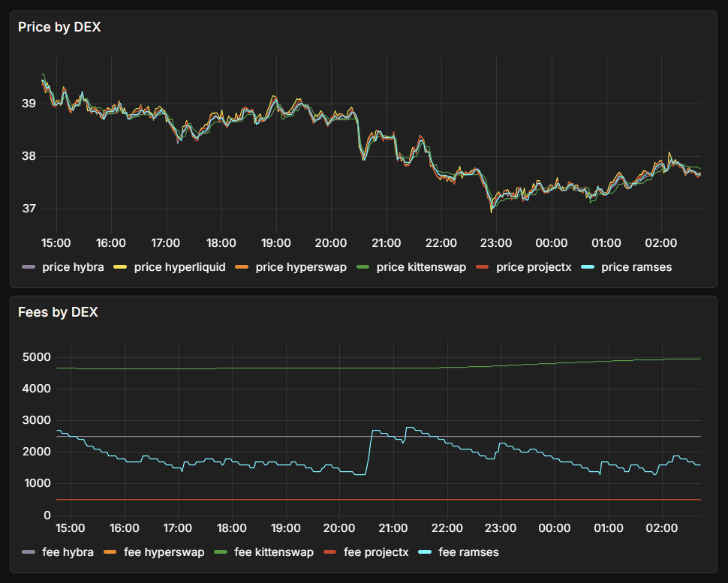Click the yellow marker next to price hyperliquid

pyautogui.click(x=120, y=267)
